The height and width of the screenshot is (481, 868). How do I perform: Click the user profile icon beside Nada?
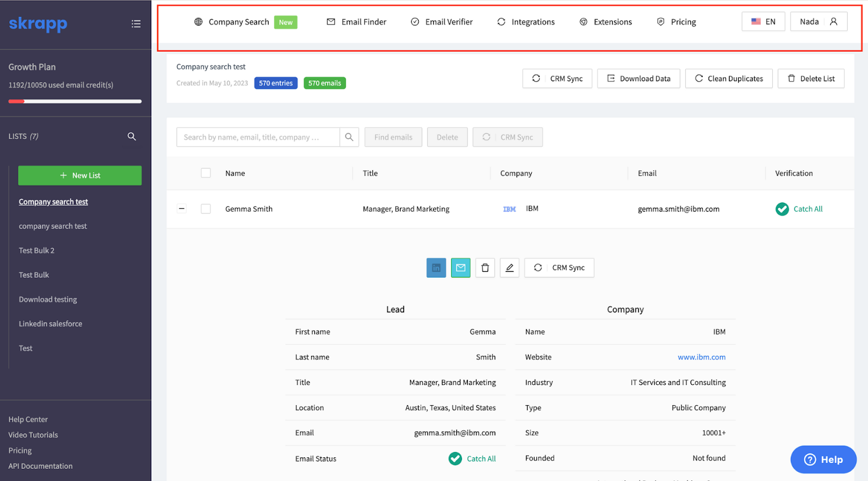[x=833, y=21]
